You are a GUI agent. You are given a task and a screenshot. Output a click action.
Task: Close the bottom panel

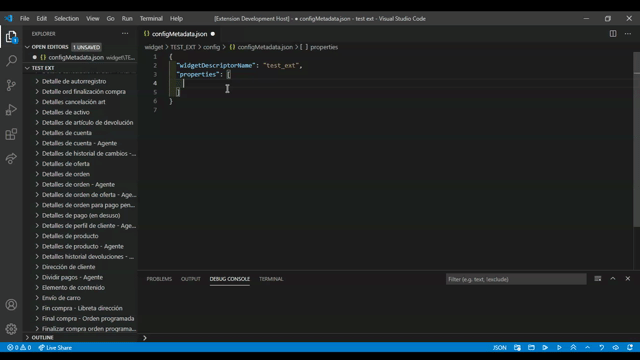coord(628,279)
